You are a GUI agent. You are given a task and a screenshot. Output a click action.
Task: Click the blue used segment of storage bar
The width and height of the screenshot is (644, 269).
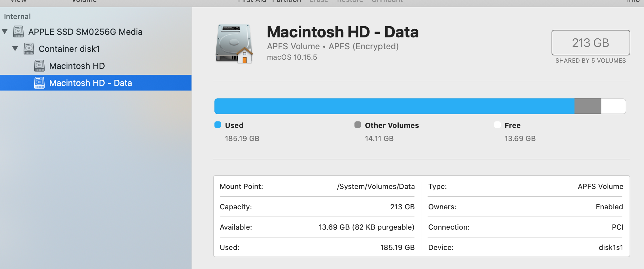[394, 106]
